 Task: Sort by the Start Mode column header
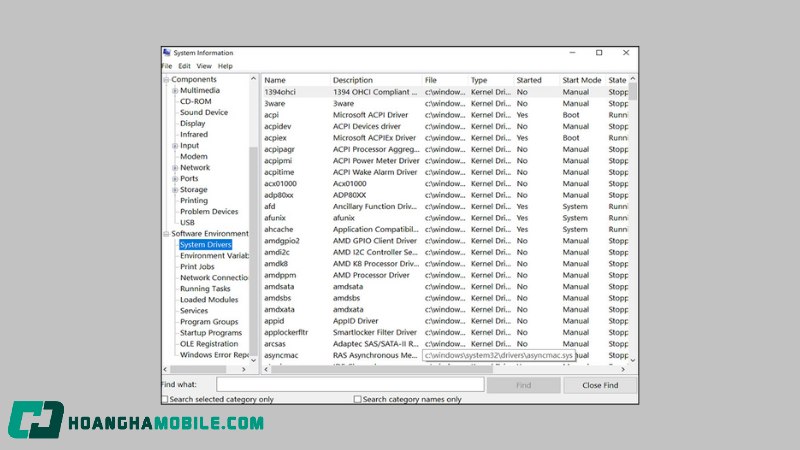click(583, 80)
